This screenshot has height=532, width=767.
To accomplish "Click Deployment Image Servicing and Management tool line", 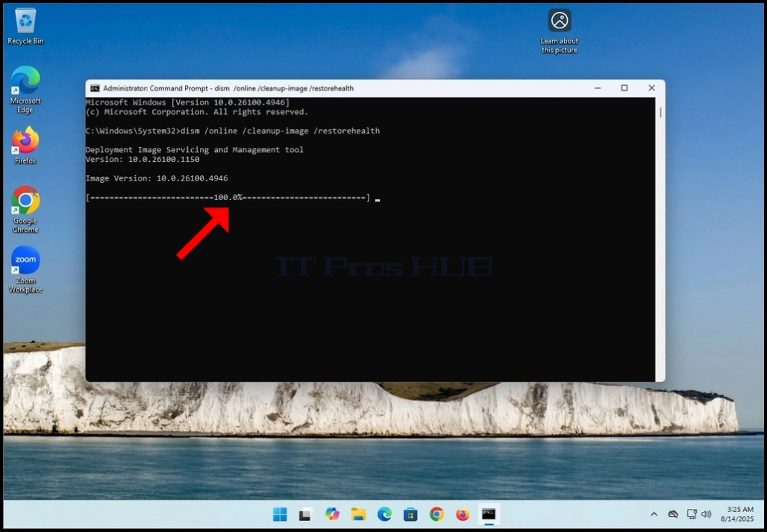I will pyautogui.click(x=195, y=150).
